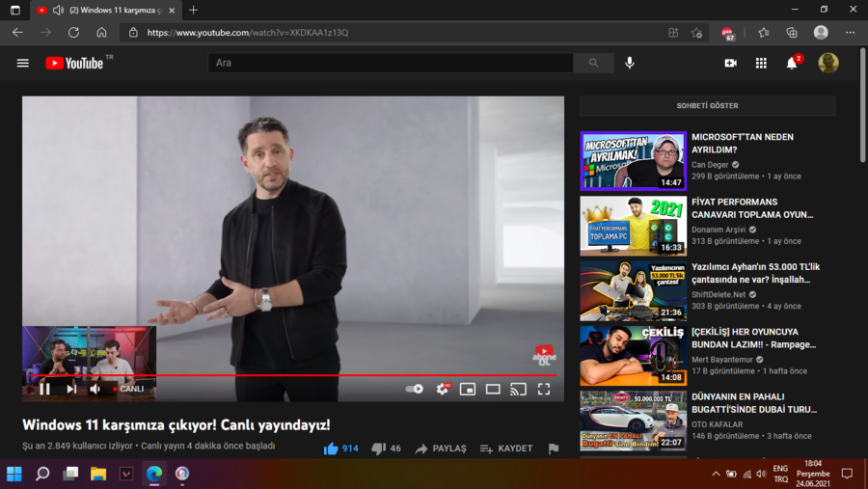The image size is (868, 489).
Task: Open the adblock extension icon
Action: 727,33
